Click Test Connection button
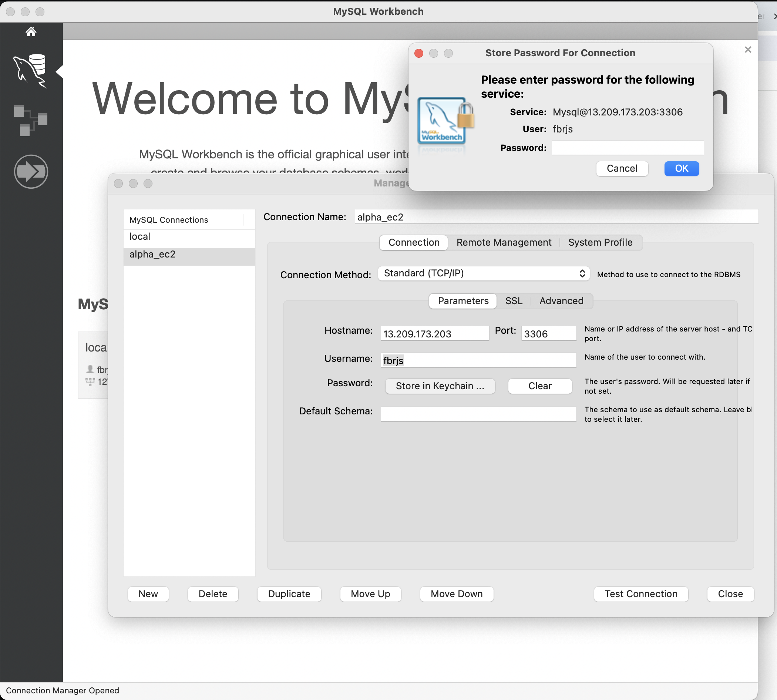777x700 pixels. [641, 594]
